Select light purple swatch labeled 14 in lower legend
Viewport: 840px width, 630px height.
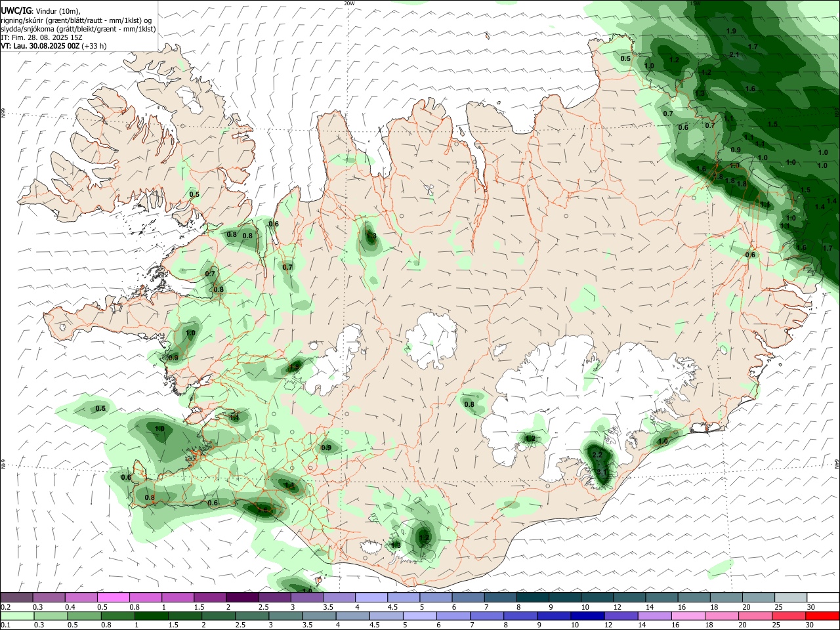(x=654, y=616)
